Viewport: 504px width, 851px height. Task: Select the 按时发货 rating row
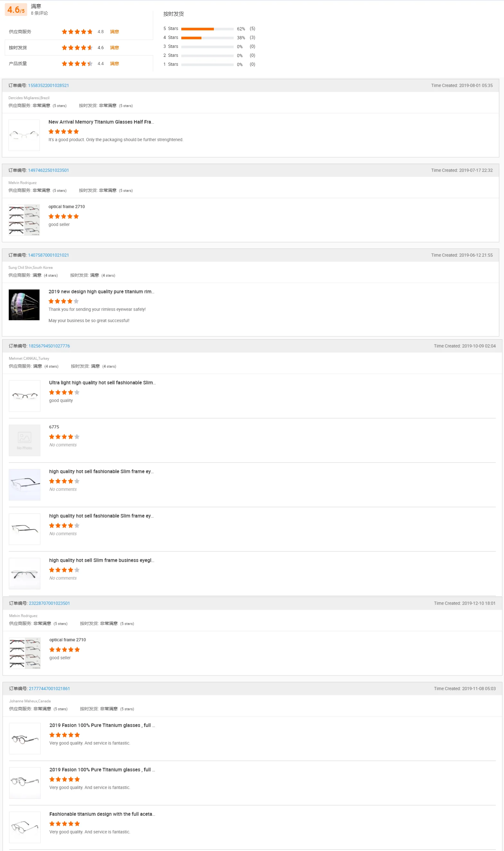79,48
